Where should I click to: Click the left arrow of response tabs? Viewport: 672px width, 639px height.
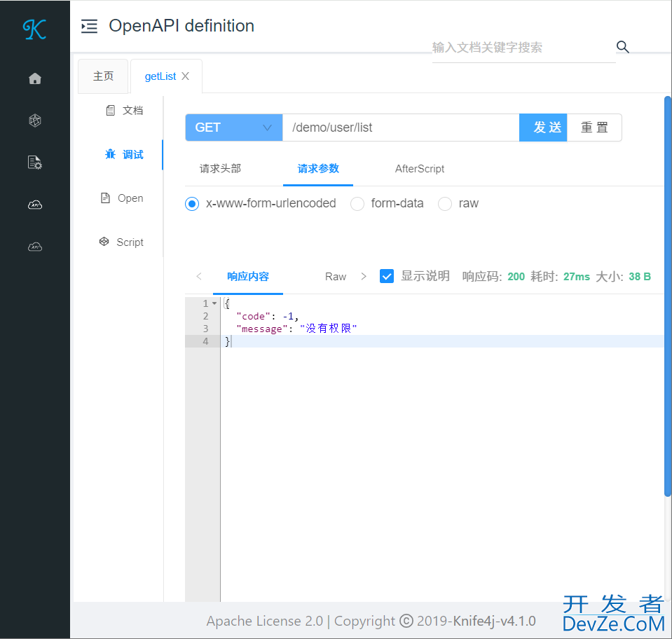[x=199, y=277]
